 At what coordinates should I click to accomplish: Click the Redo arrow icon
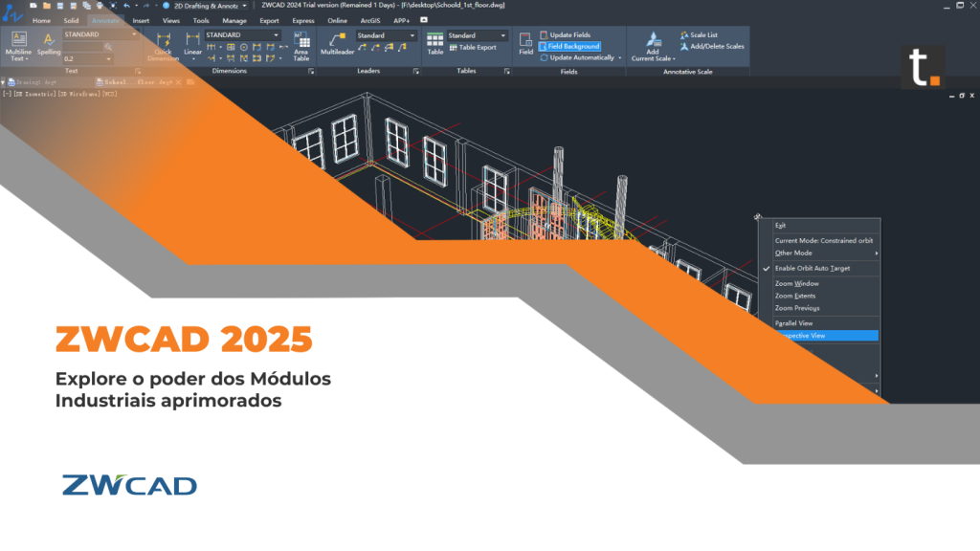click(x=146, y=6)
